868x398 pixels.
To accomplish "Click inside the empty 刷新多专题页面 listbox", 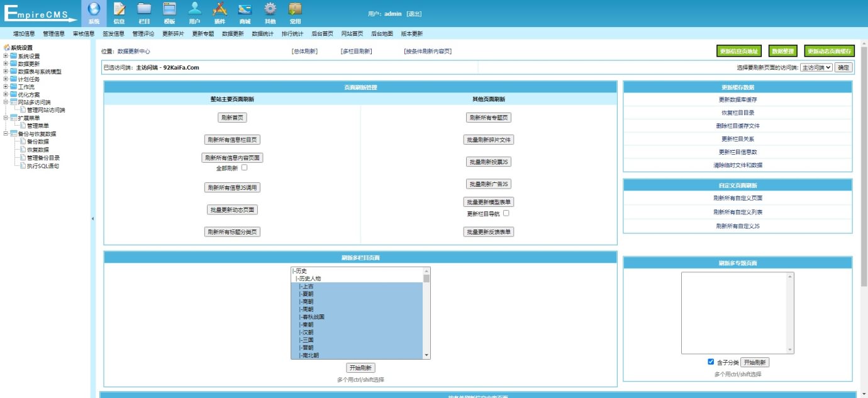I will coord(734,313).
